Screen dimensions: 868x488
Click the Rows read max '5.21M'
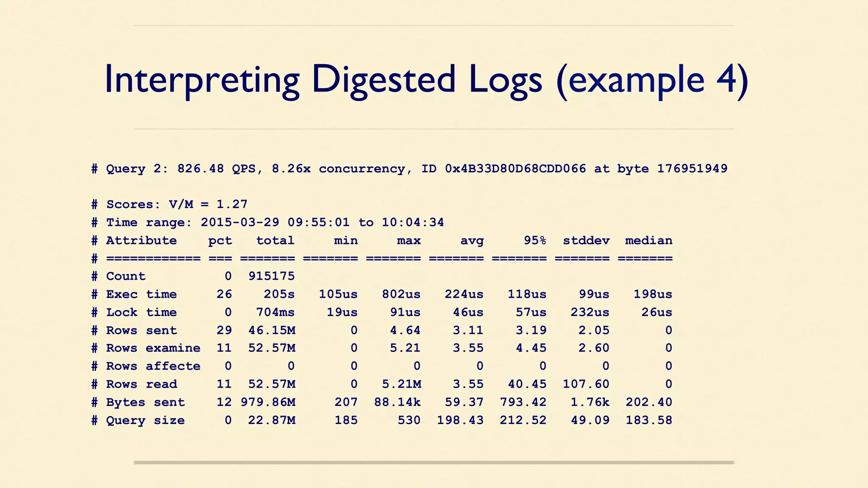coord(401,384)
